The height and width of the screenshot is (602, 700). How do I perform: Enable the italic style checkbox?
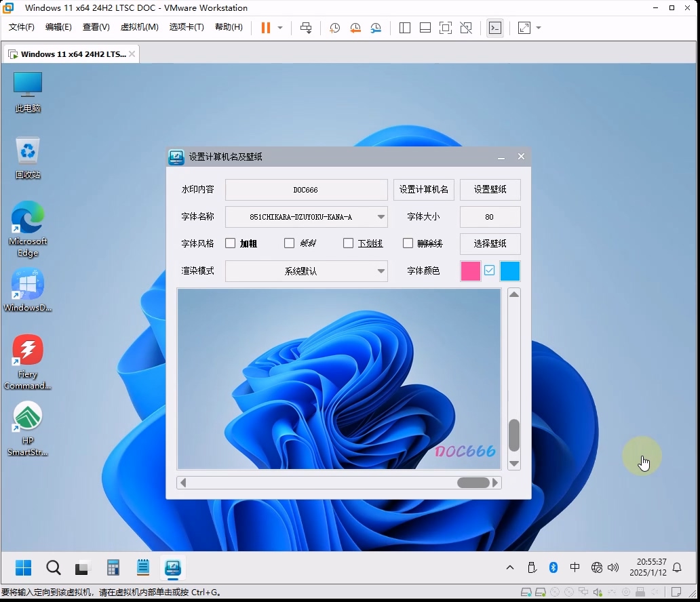(289, 243)
